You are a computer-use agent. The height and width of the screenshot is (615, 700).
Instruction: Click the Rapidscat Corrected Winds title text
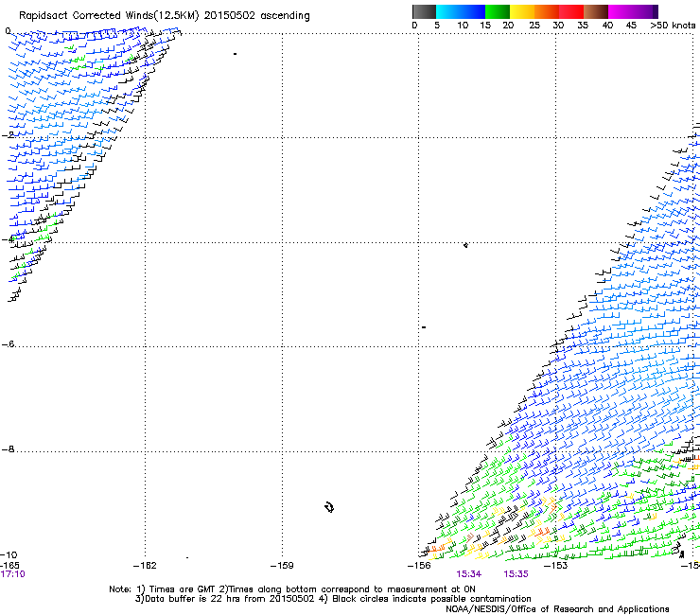pos(165,16)
